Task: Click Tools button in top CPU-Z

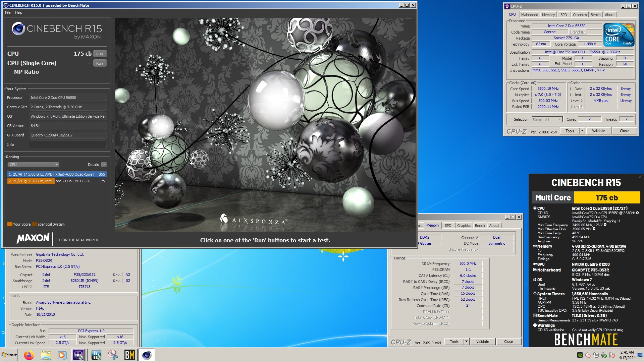Action: [x=570, y=131]
